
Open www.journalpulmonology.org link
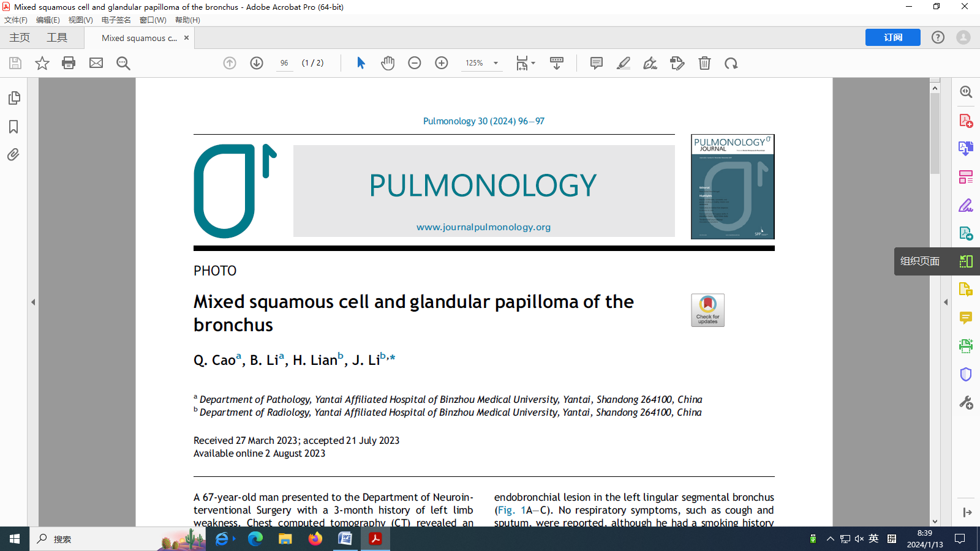[484, 227]
